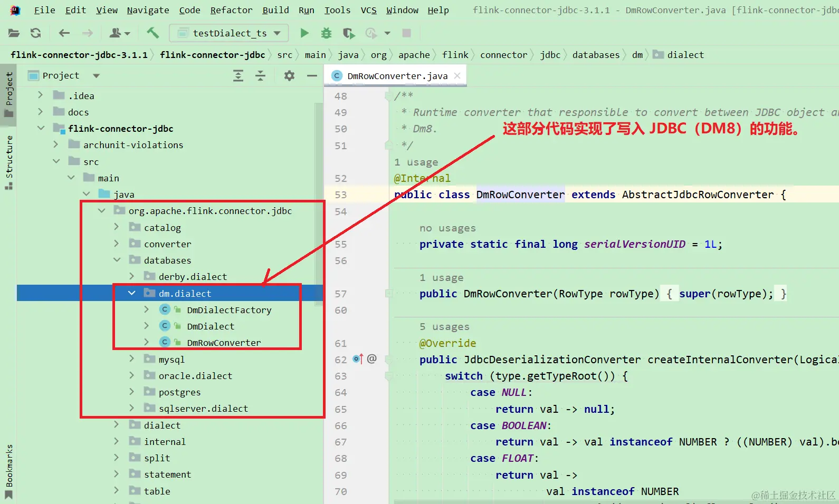Click the connector breadcrumb
The height and width of the screenshot is (504, 839).
point(504,55)
